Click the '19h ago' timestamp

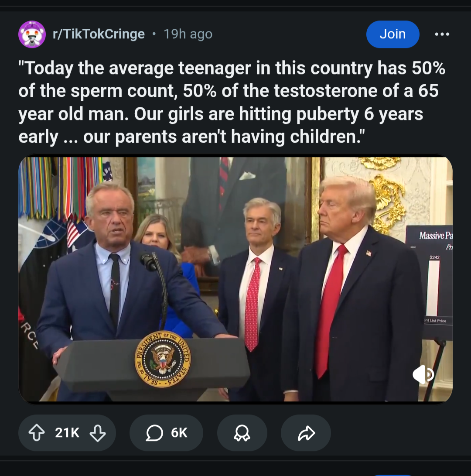click(x=188, y=34)
